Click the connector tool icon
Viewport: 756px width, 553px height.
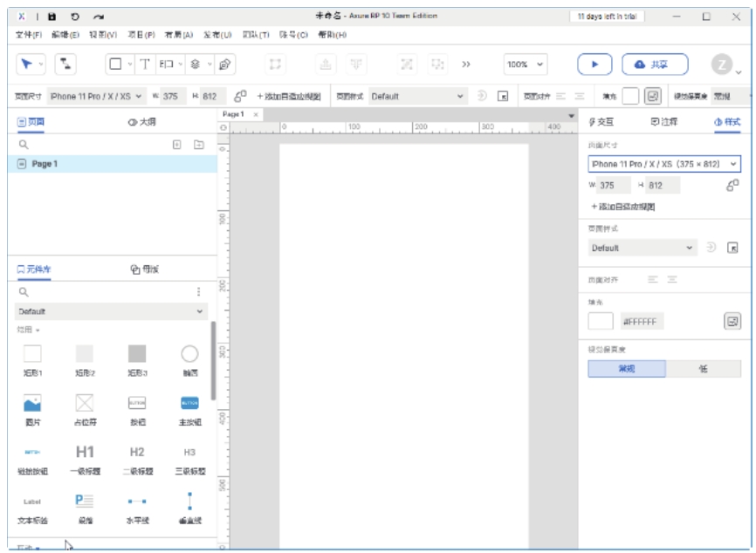[x=66, y=64]
